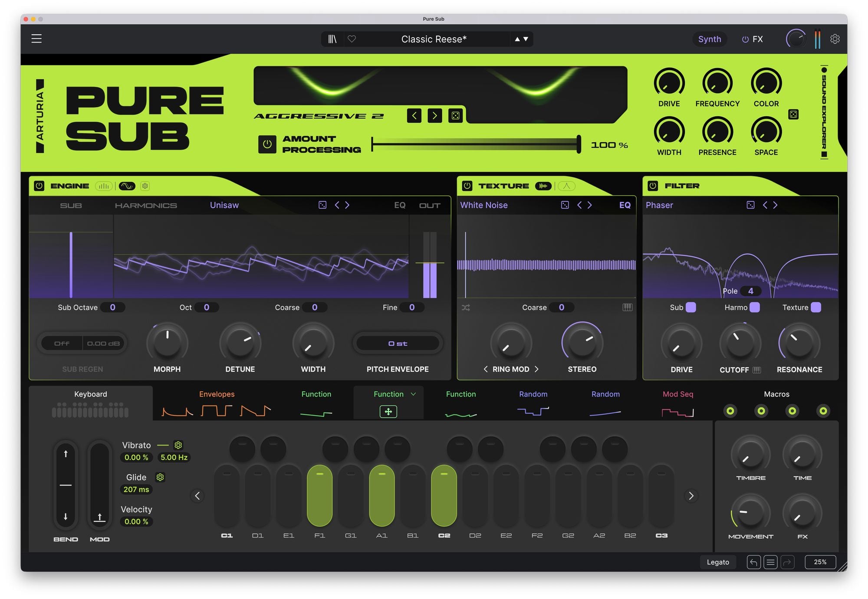Toggle the Texture filter routing square
Image resolution: width=868 pixels, height=599 pixels.
coord(816,307)
